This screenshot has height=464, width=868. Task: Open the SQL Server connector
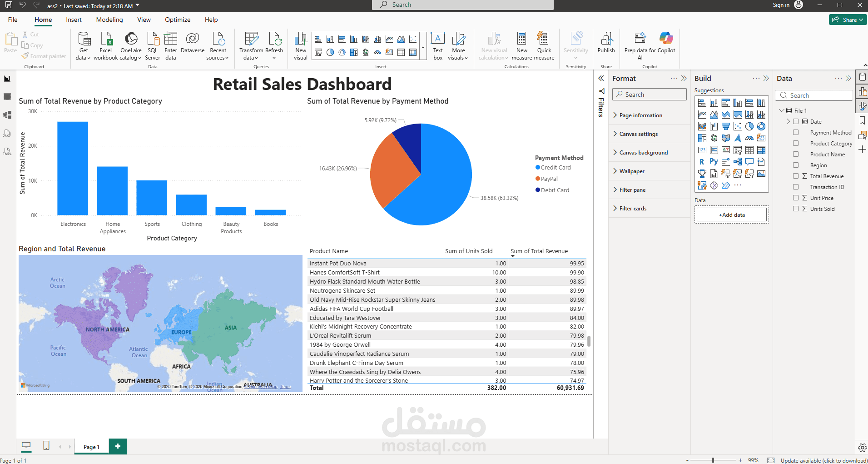click(x=153, y=45)
